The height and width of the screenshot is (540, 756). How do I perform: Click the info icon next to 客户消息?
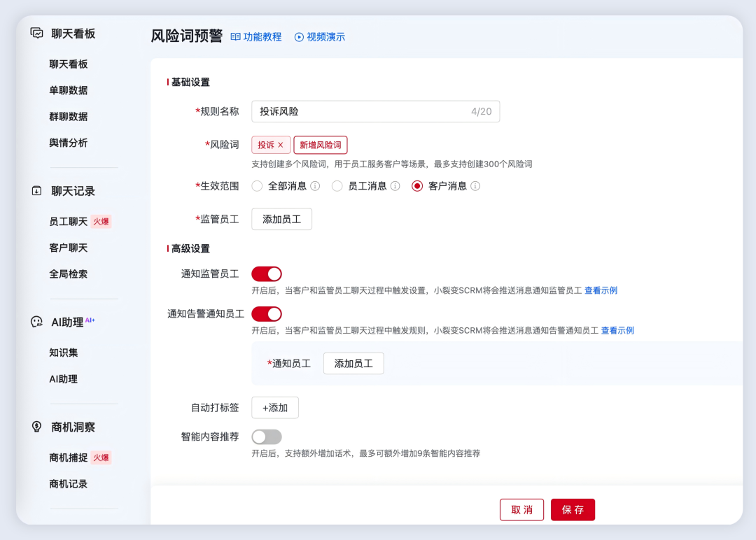[x=475, y=186]
